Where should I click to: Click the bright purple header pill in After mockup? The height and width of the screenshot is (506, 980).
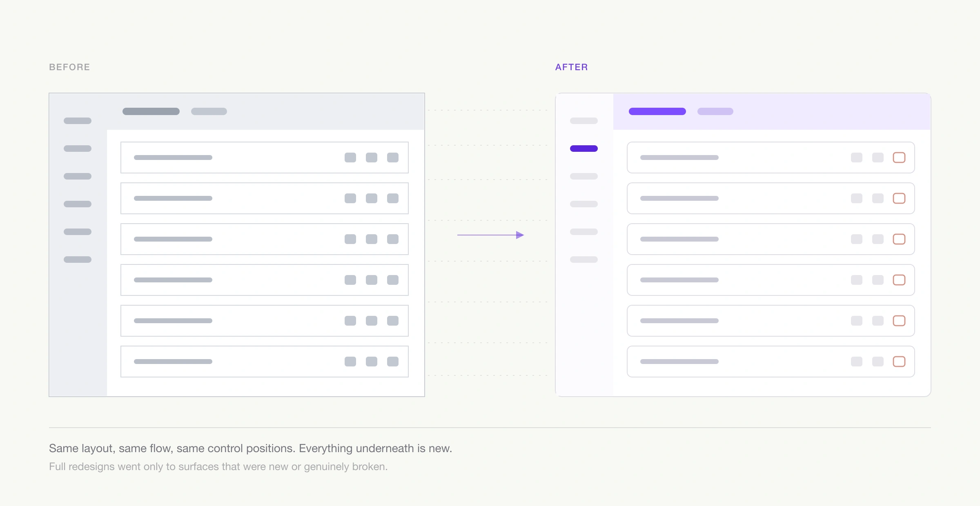click(657, 111)
